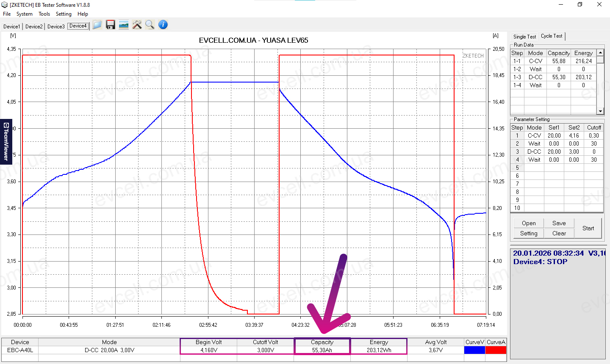Select the step 5 Mode cell
Screen dimensions: 610x364
click(x=534, y=168)
